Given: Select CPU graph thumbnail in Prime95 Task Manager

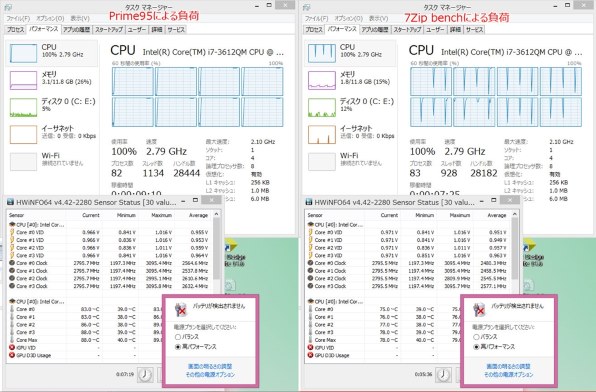Looking at the screenshot, I should click(x=23, y=53).
